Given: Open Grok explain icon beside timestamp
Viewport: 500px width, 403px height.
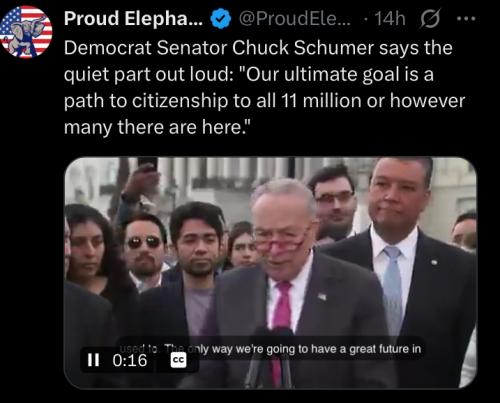Looking at the screenshot, I should 430,19.
